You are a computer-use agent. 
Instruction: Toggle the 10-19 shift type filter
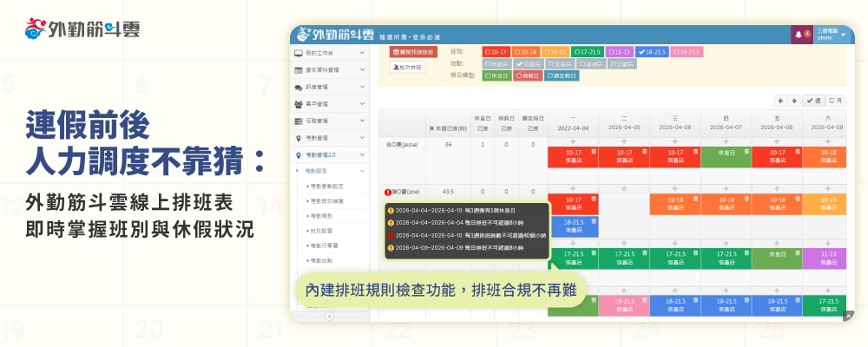tap(556, 51)
